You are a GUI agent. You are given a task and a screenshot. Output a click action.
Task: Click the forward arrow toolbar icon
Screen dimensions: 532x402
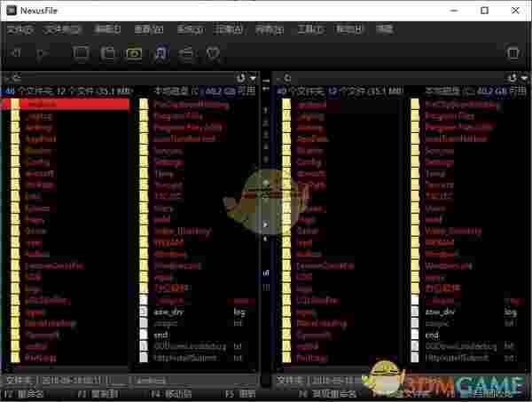click(x=42, y=53)
